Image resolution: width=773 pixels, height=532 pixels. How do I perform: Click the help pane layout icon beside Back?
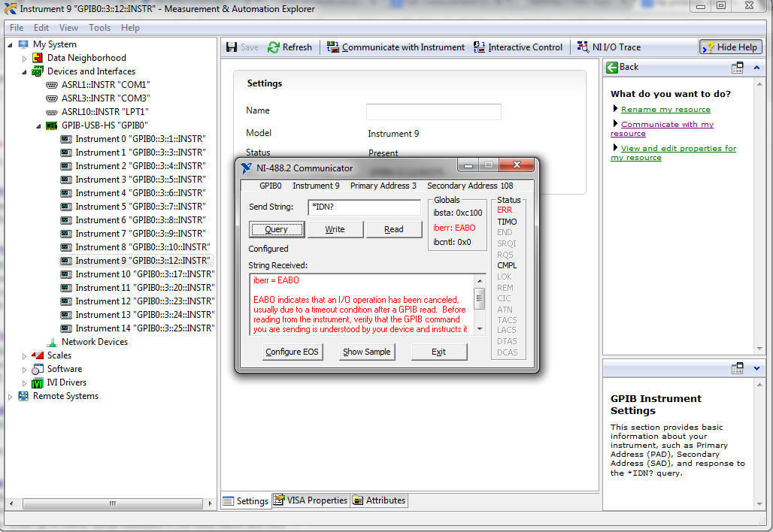[738, 68]
